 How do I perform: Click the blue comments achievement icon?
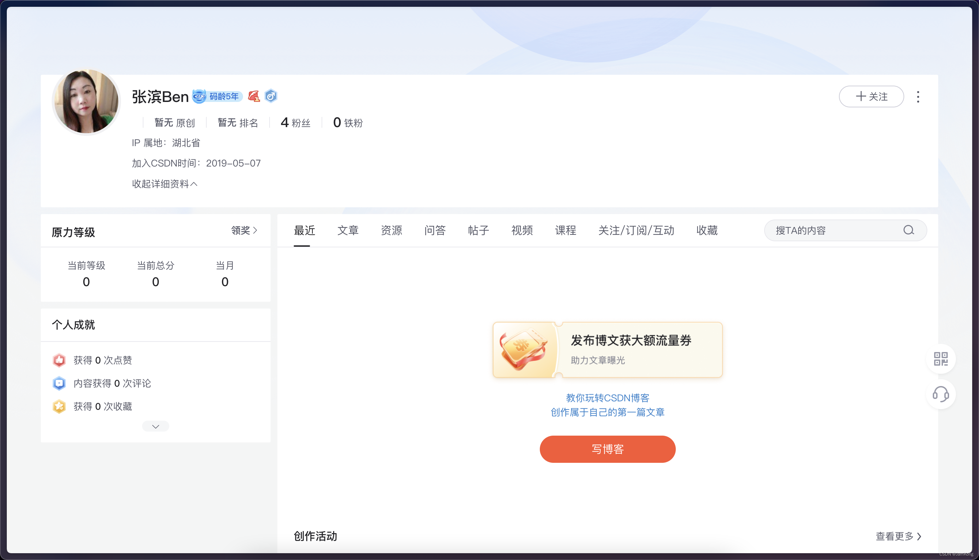(59, 383)
